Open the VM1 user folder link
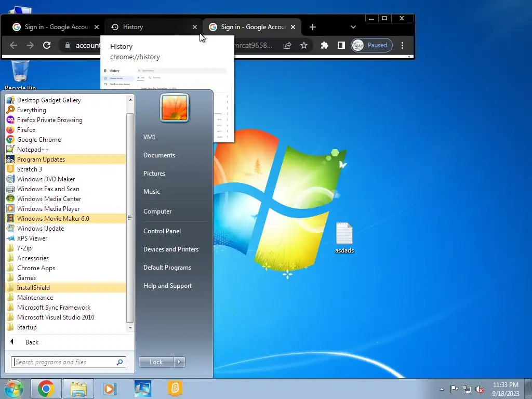532x399 pixels. [x=149, y=137]
